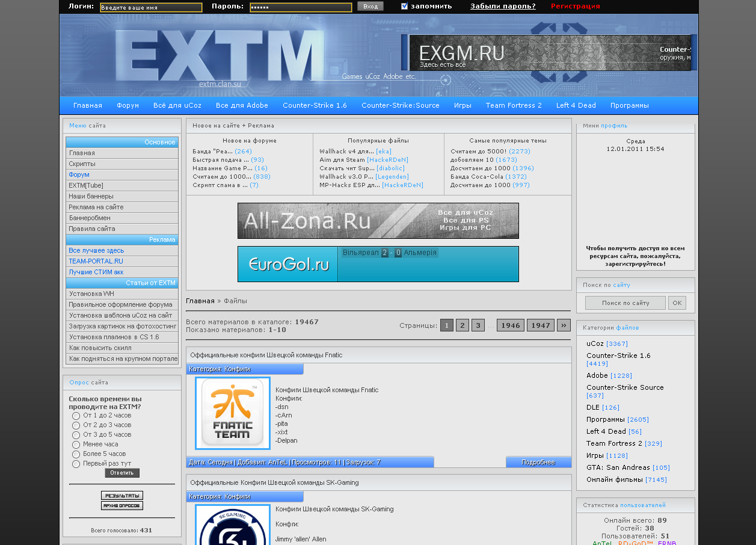Open 'Всё для uCoz' navigation item
Screen dimensions: 756x545
pyautogui.click(x=177, y=105)
